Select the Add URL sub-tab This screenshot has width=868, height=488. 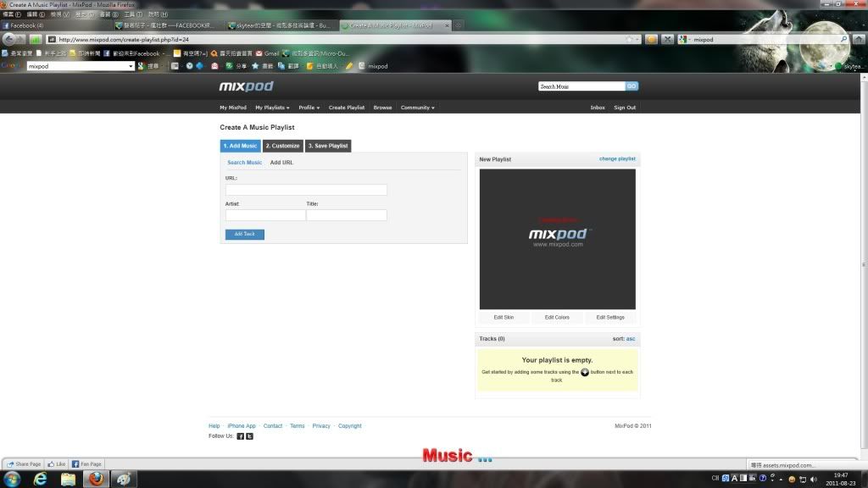pyautogui.click(x=281, y=163)
